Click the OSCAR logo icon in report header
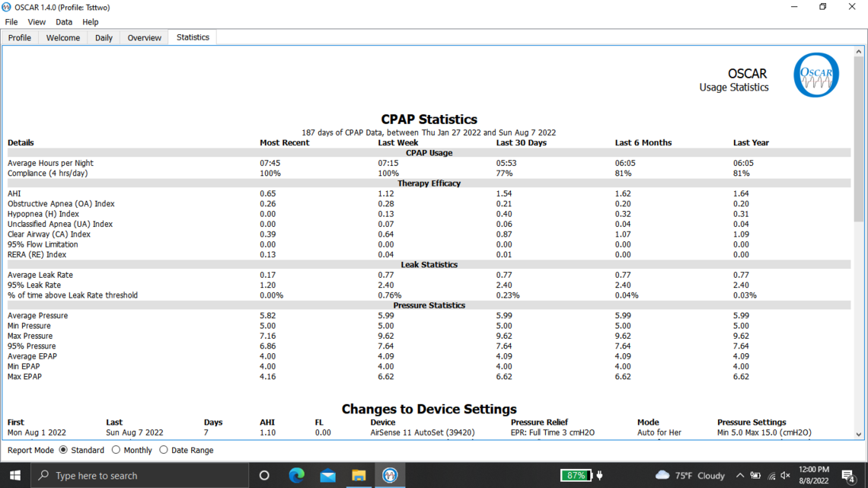Image resolution: width=868 pixels, height=488 pixels. tap(815, 75)
